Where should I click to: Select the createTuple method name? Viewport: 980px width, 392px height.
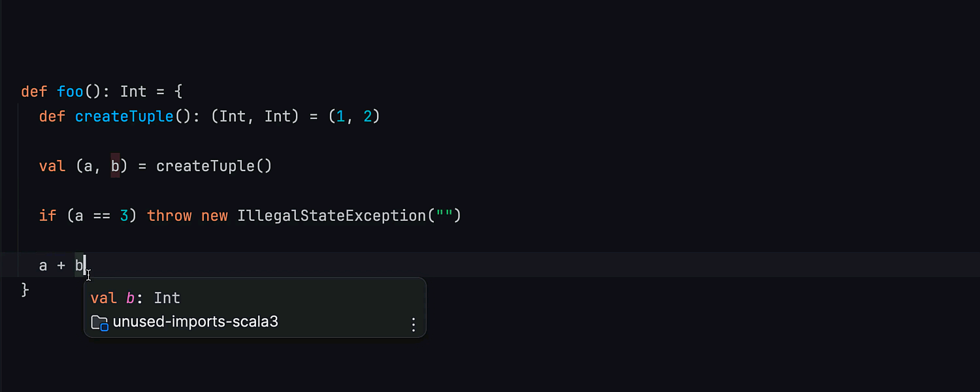pyautogui.click(x=124, y=116)
